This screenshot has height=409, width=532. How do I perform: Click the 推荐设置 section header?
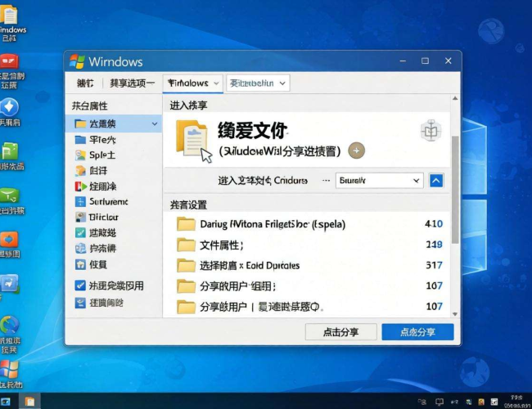point(188,204)
